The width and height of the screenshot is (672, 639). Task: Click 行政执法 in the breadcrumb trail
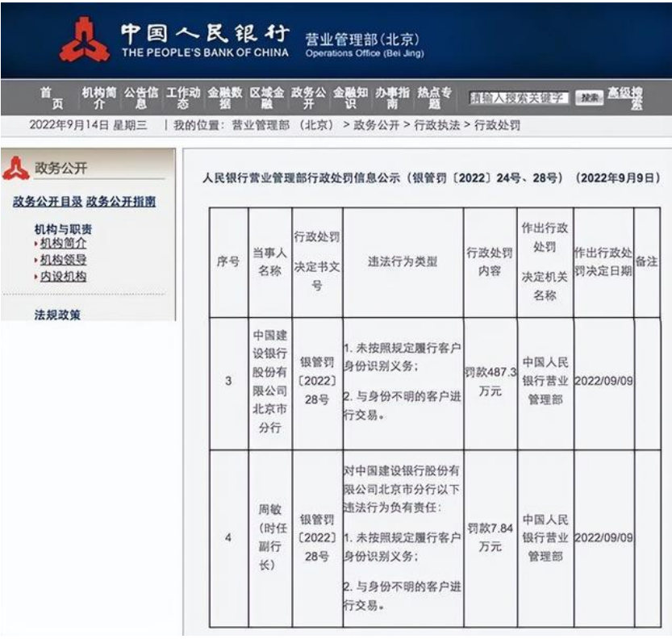tap(437, 125)
